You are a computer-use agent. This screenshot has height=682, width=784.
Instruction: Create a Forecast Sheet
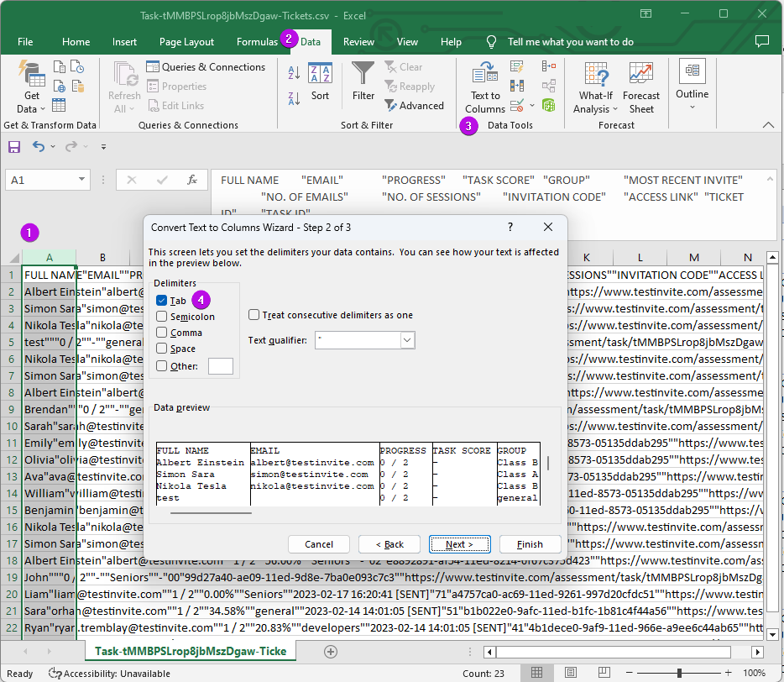(641, 87)
